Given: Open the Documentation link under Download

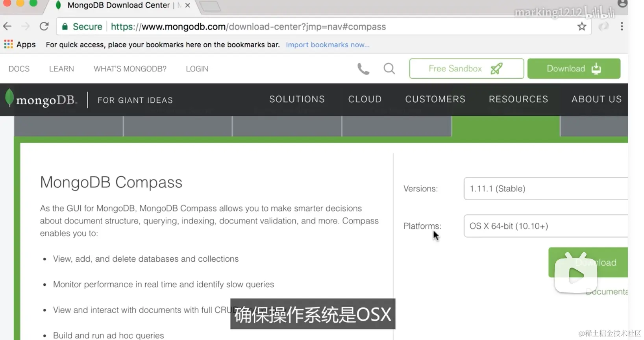Looking at the screenshot, I should coord(607,292).
